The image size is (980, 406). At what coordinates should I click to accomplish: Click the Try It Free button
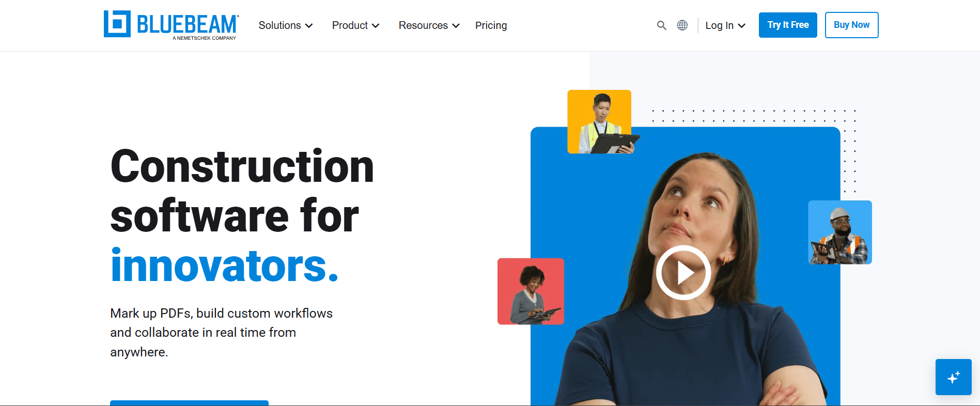coord(788,25)
